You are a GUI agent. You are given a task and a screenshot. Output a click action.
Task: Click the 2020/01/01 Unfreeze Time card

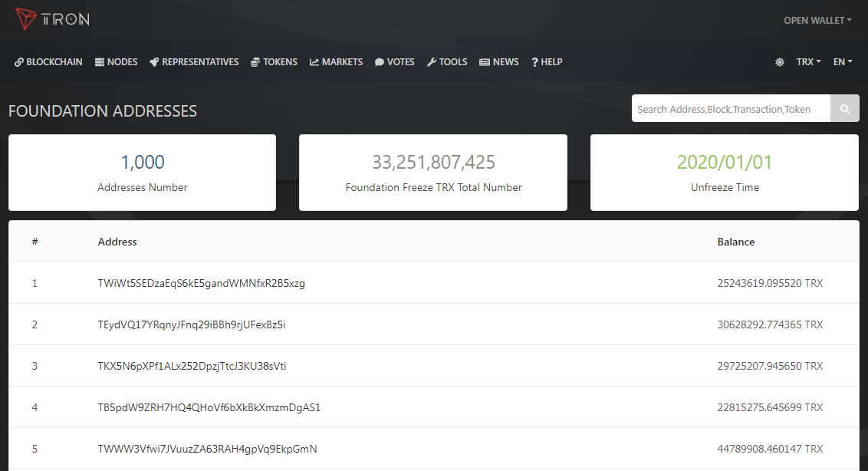pyautogui.click(x=725, y=173)
